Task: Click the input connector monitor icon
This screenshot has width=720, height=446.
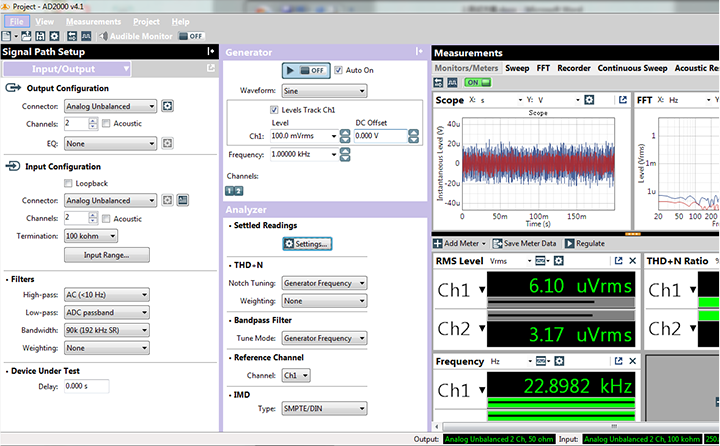Action: [x=183, y=200]
